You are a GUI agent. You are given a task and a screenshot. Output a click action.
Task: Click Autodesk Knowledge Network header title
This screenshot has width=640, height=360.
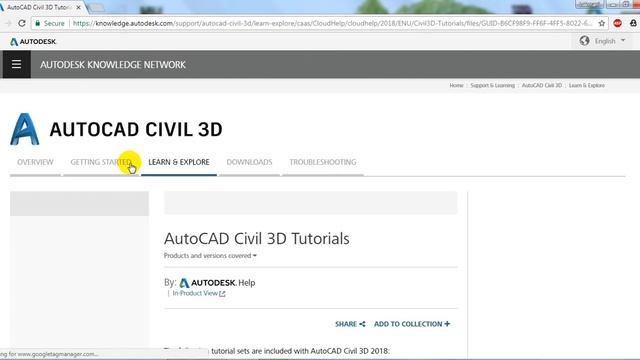[113, 64]
